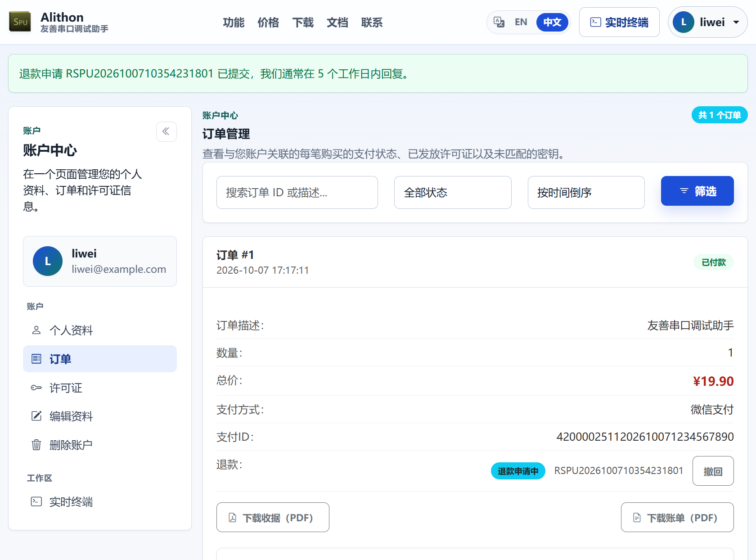
Task: Click the PDF icon in 下载收据 button
Action: coord(232,518)
